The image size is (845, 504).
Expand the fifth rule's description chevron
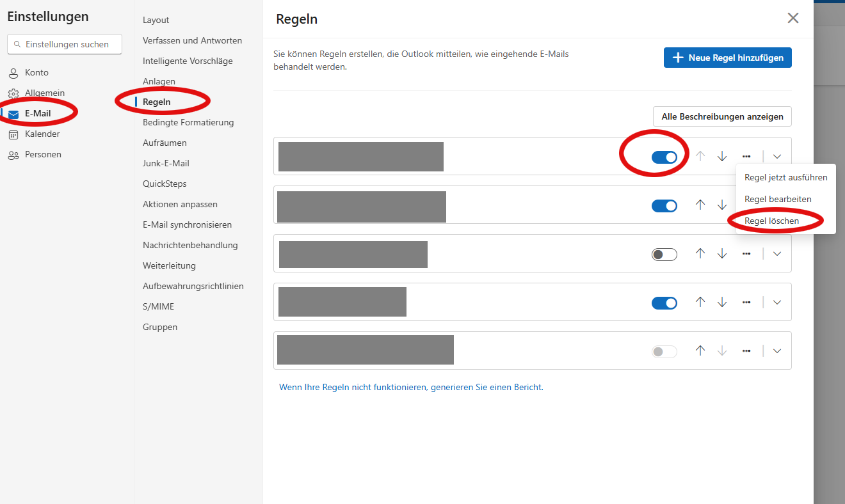tap(777, 351)
